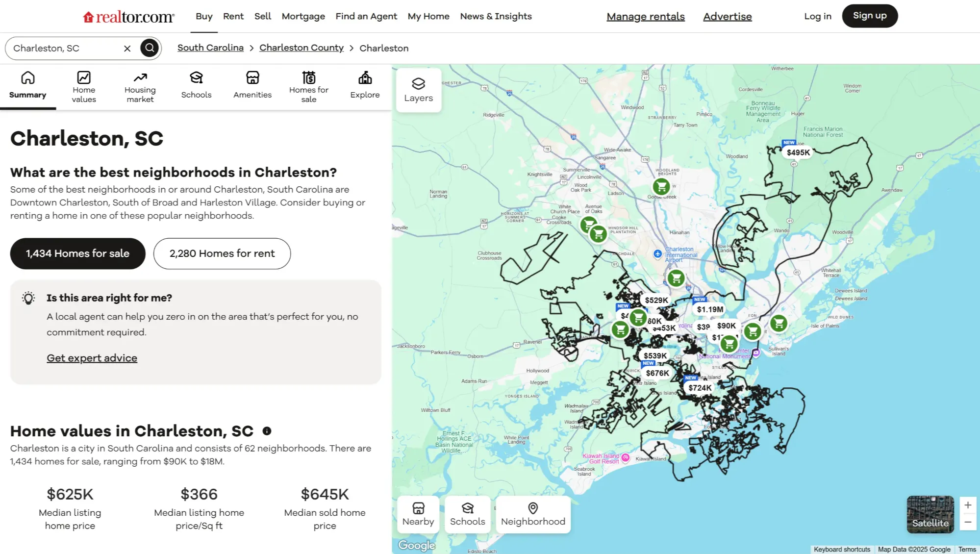Toggle Schools overlay on the map
The image size is (980, 554).
[x=467, y=514]
